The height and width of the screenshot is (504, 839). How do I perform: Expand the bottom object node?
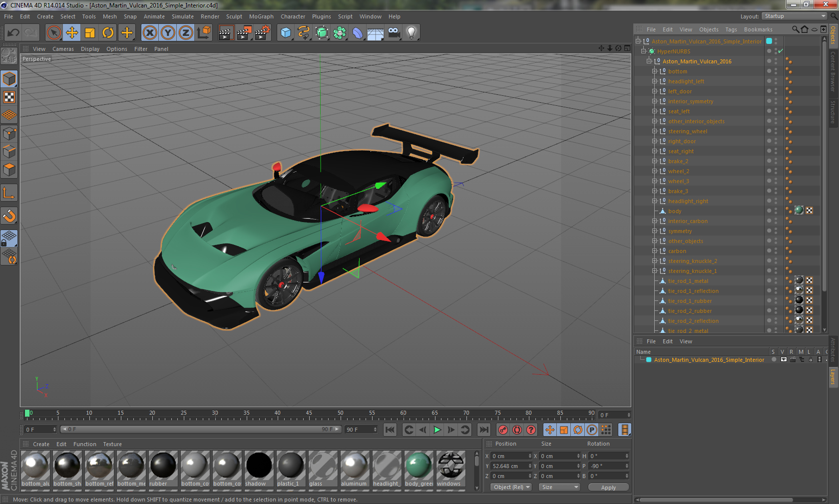point(655,71)
